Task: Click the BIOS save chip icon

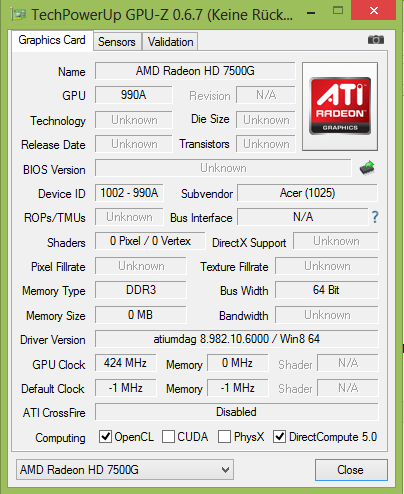Action: [367, 168]
